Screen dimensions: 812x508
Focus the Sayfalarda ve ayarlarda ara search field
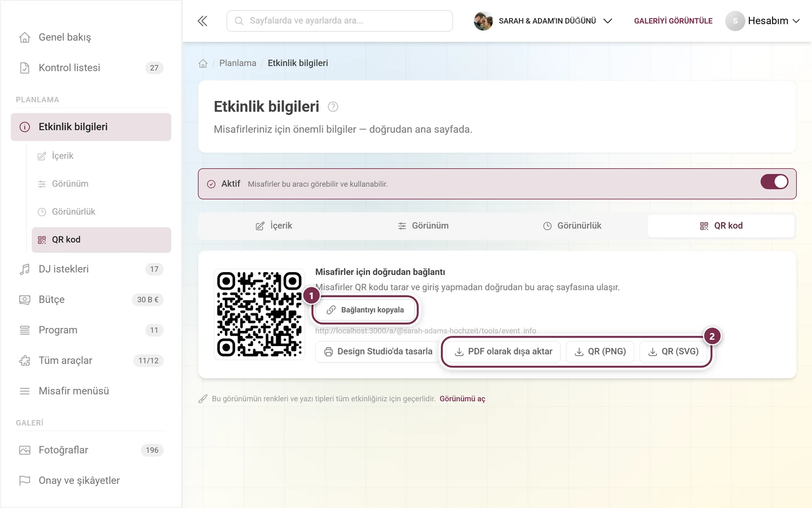click(339, 21)
